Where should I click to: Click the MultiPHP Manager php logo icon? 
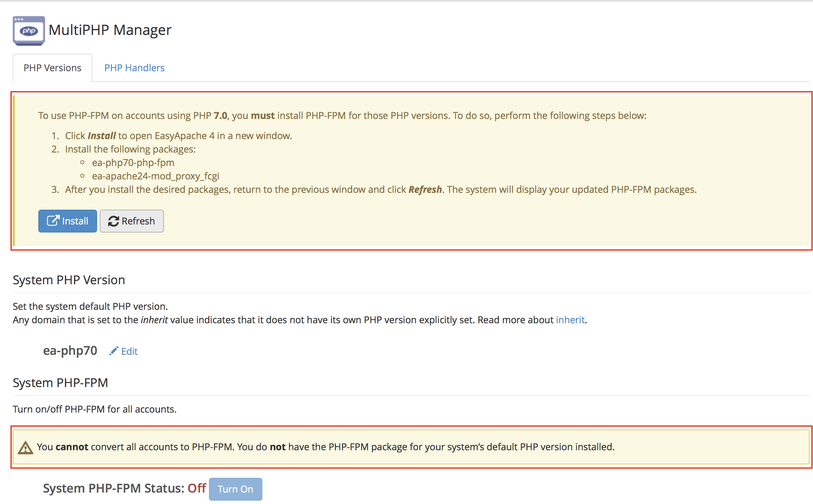[29, 31]
